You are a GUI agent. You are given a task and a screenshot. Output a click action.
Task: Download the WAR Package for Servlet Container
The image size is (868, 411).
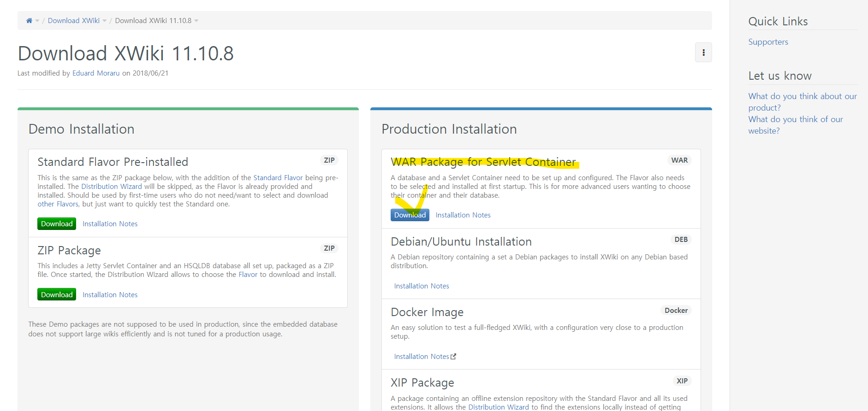(x=410, y=215)
